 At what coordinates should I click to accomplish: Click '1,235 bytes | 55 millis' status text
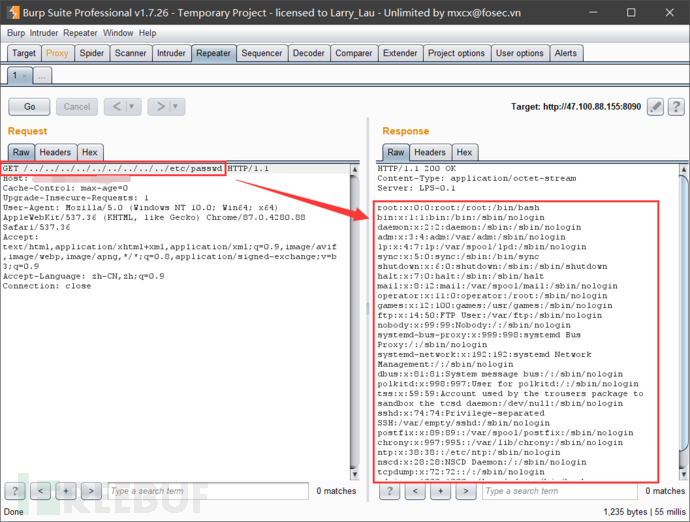(644, 512)
